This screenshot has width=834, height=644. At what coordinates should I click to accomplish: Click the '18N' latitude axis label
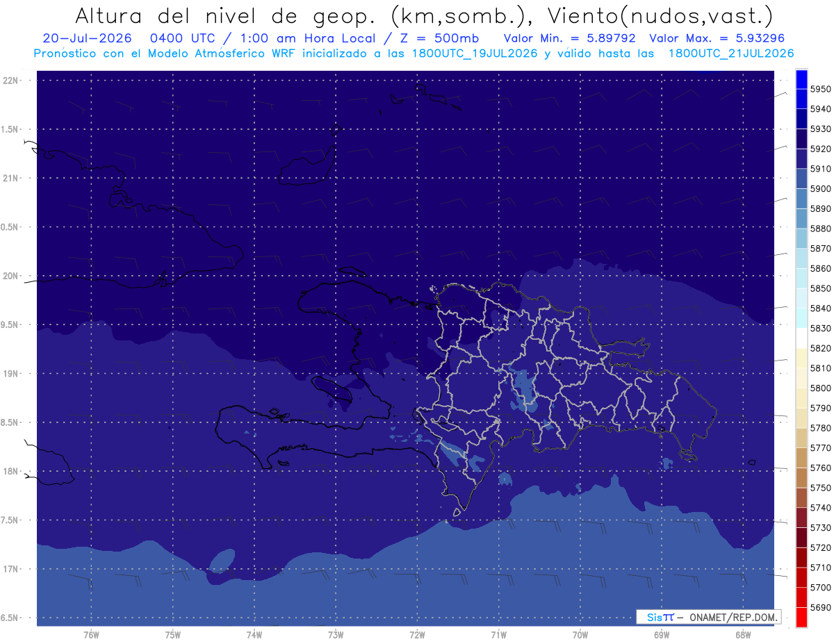pyautogui.click(x=11, y=471)
